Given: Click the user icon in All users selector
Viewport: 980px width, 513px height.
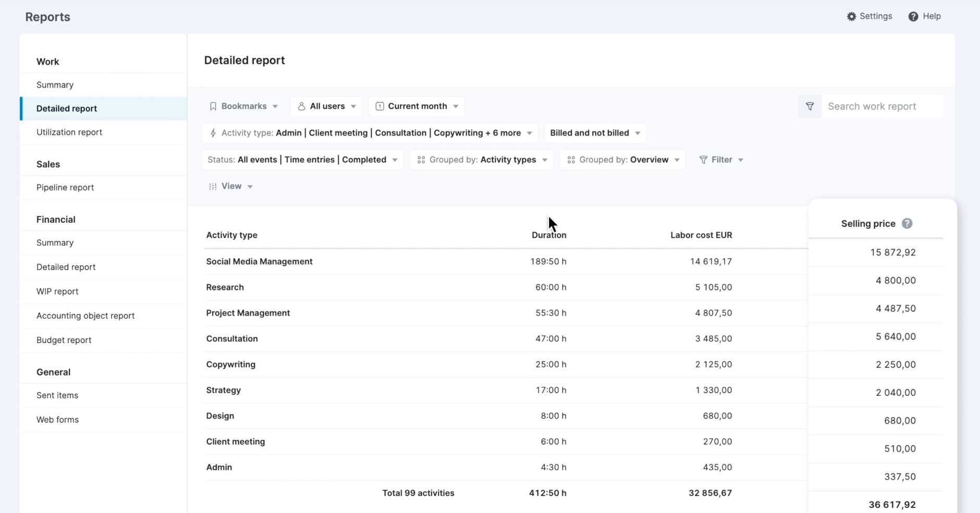Looking at the screenshot, I should click(302, 106).
